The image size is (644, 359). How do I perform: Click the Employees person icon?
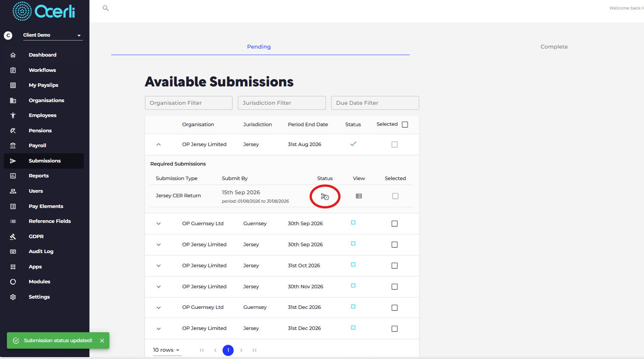pyautogui.click(x=13, y=115)
